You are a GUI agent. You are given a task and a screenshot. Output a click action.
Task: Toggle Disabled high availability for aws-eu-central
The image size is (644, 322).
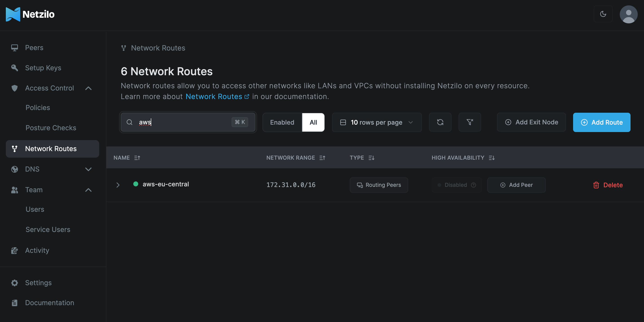click(456, 185)
